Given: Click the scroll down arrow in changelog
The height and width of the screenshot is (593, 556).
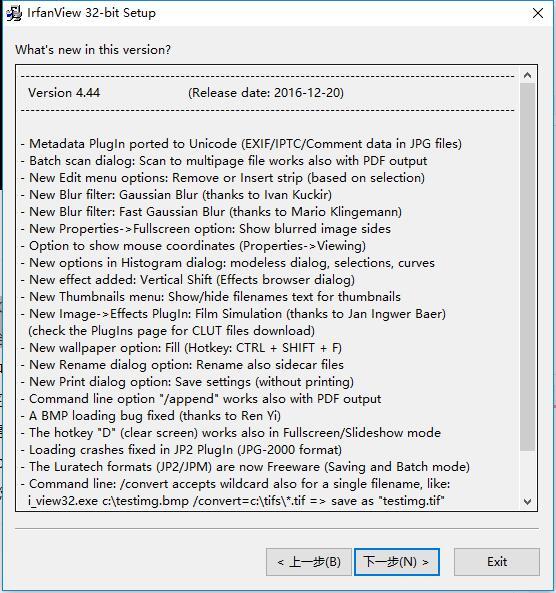Looking at the screenshot, I should point(527,501).
